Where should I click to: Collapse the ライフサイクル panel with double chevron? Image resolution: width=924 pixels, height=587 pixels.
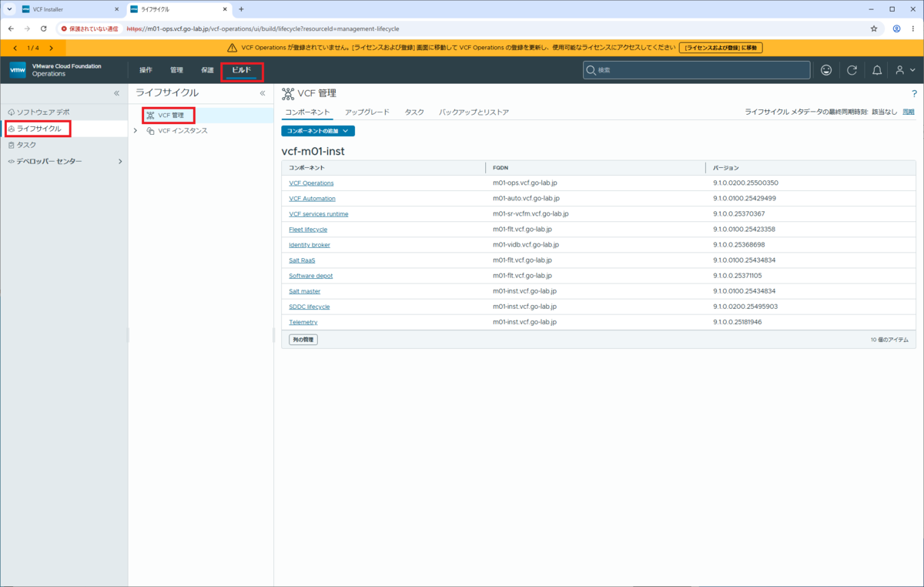coord(262,93)
